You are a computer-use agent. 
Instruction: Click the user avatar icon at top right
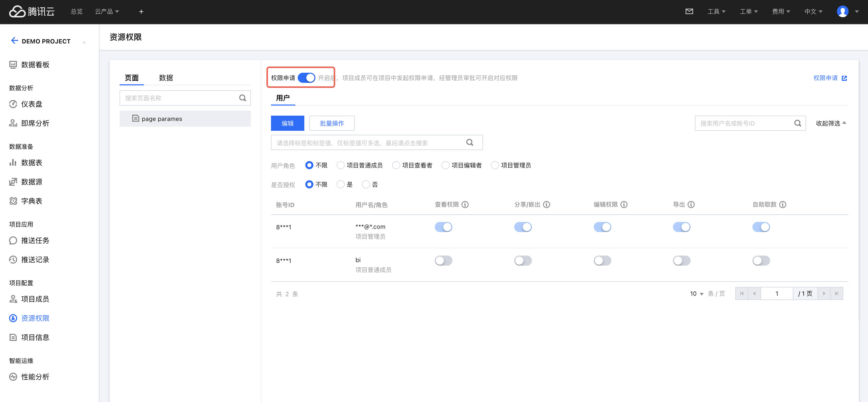click(x=843, y=11)
